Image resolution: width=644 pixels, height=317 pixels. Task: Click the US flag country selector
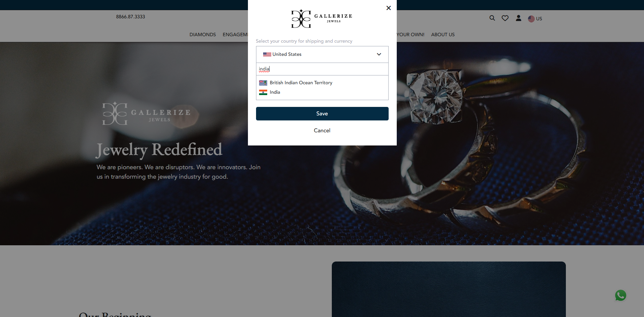(x=535, y=19)
